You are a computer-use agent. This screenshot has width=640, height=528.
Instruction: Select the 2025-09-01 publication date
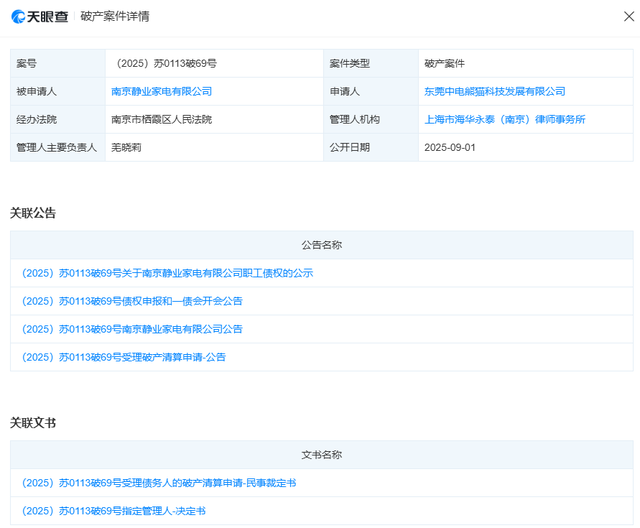(x=450, y=147)
